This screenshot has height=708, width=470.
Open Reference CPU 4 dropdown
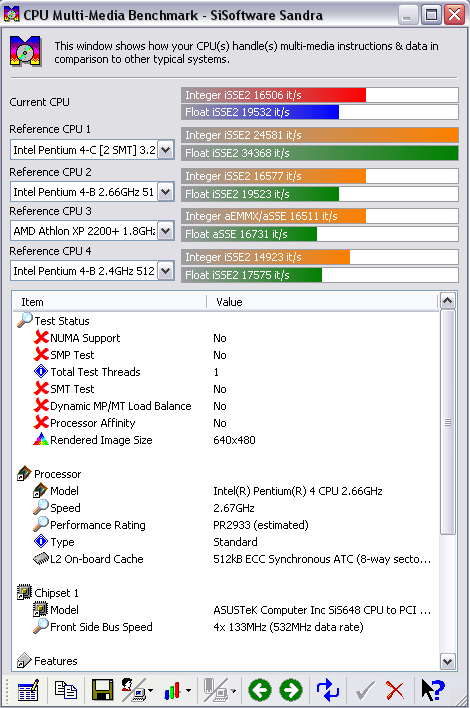166,271
